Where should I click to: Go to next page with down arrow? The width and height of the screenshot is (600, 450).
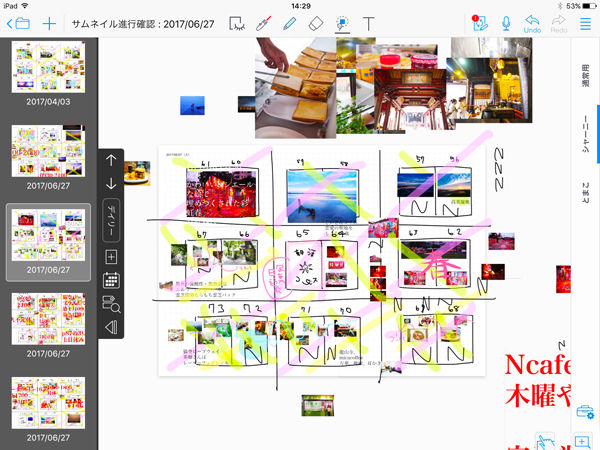[x=111, y=184]
